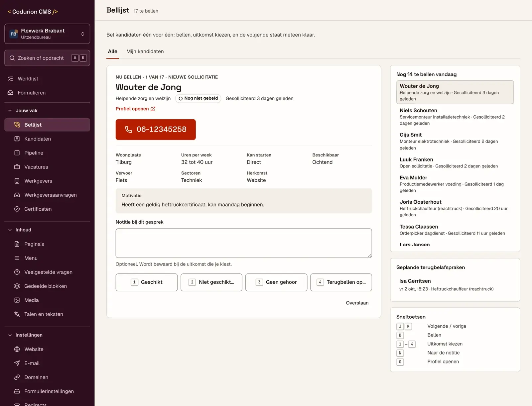Click the E-mail paper plane icon
Screen dimensions: 532x406
(17, 363)
